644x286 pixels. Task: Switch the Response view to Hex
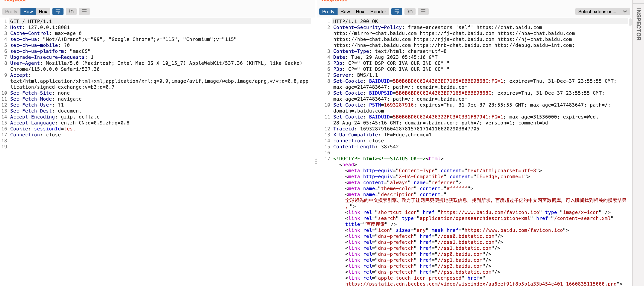click(x=360, y=12)
